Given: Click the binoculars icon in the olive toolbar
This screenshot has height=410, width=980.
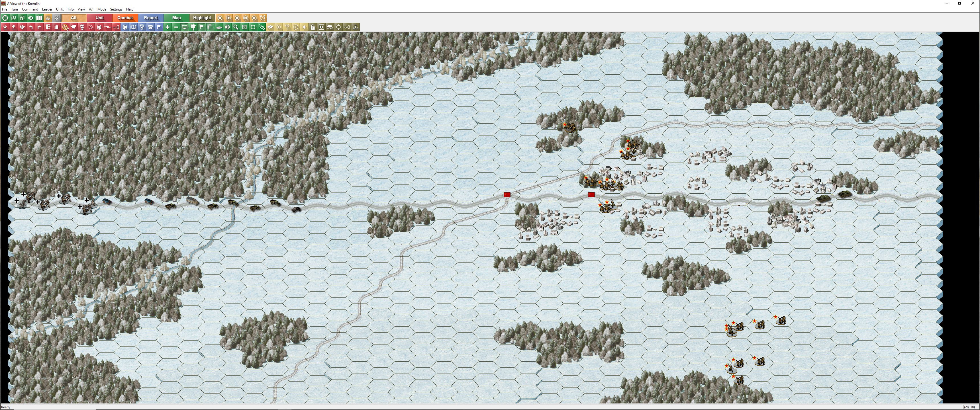Looking at the screenshot, I should 330,27.
